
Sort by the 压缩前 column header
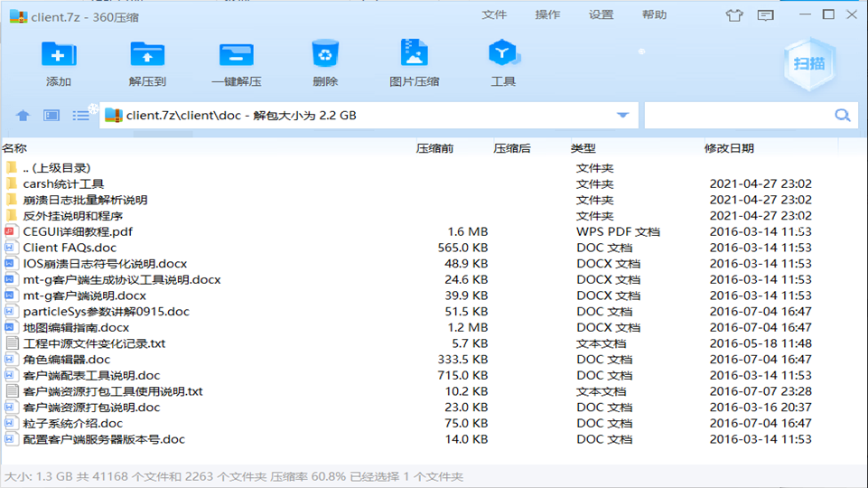(435, 148)
